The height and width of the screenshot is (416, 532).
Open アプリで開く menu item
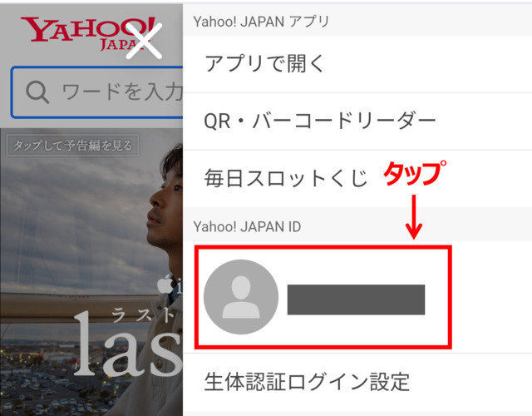point(357,64)
